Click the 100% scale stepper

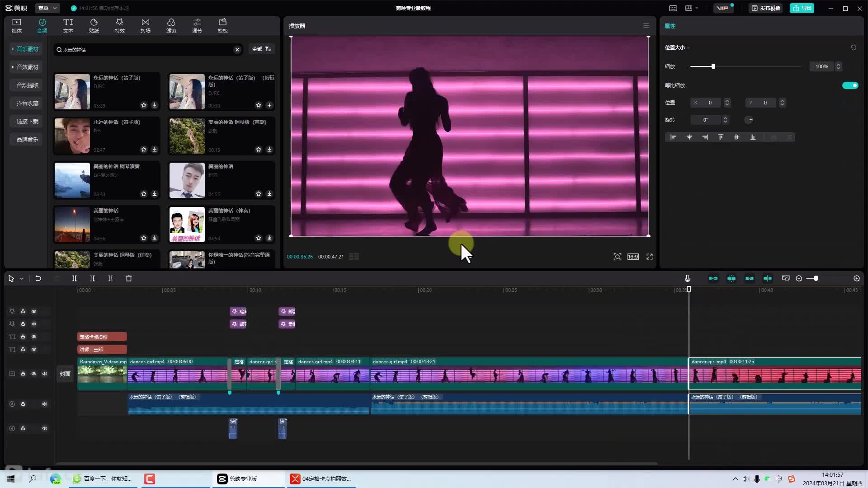point(838,66)
